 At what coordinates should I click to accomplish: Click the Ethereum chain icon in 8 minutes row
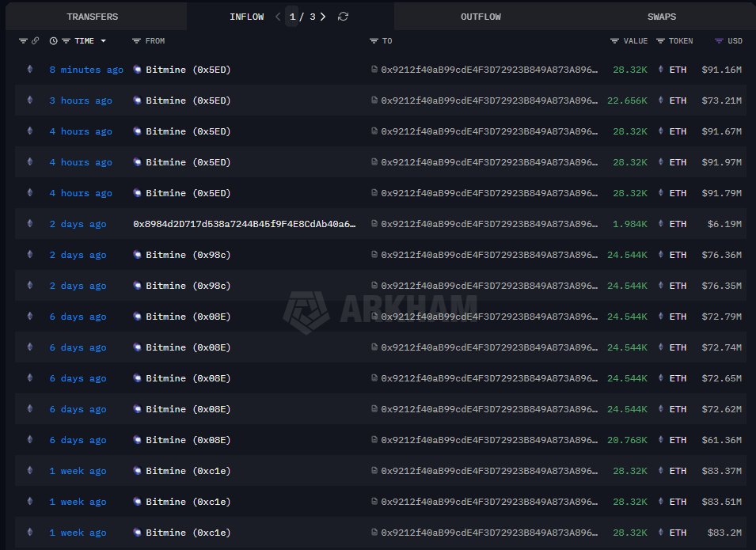30,69
